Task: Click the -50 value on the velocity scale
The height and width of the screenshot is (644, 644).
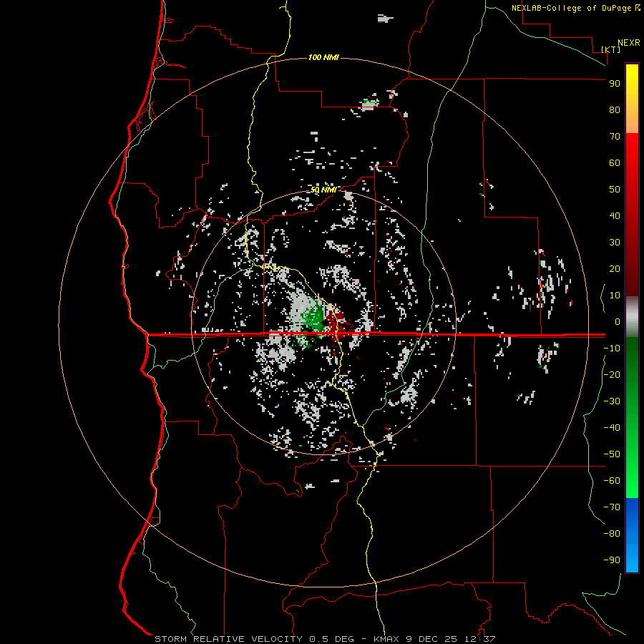Action: (612, 454)
